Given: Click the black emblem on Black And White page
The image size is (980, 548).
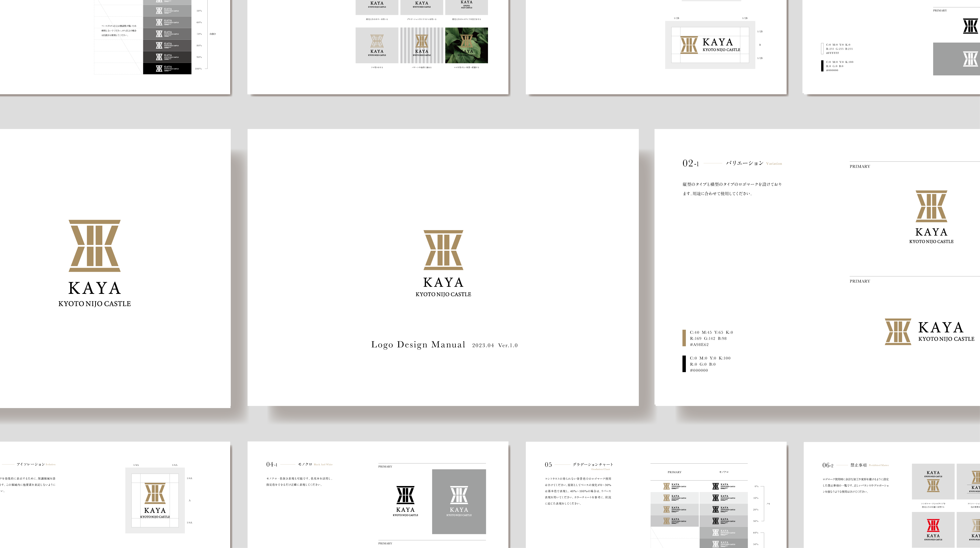Looking at the screenshot, I should (x=405, y=495).
